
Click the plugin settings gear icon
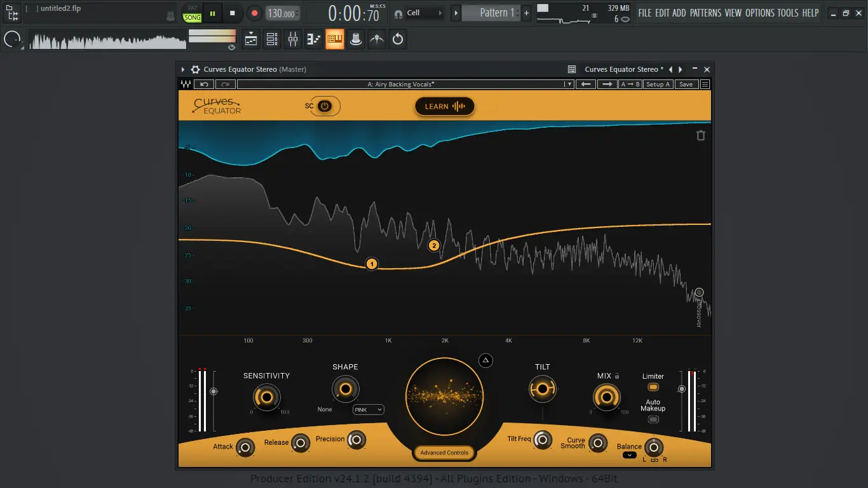point(196,69)
